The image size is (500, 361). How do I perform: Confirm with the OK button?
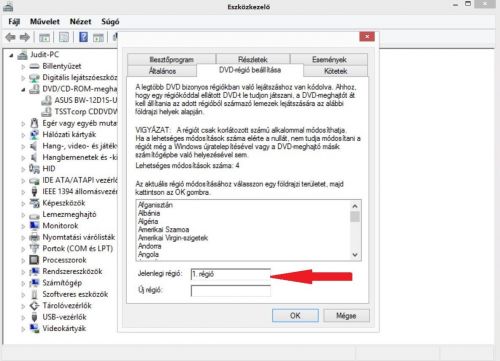tap(295, 315)
